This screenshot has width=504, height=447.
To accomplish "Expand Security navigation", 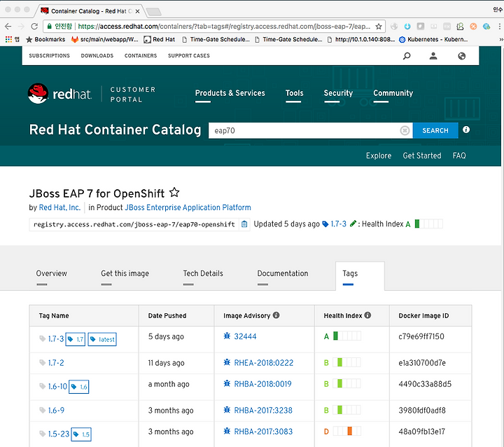I will (x=338, y=93).
